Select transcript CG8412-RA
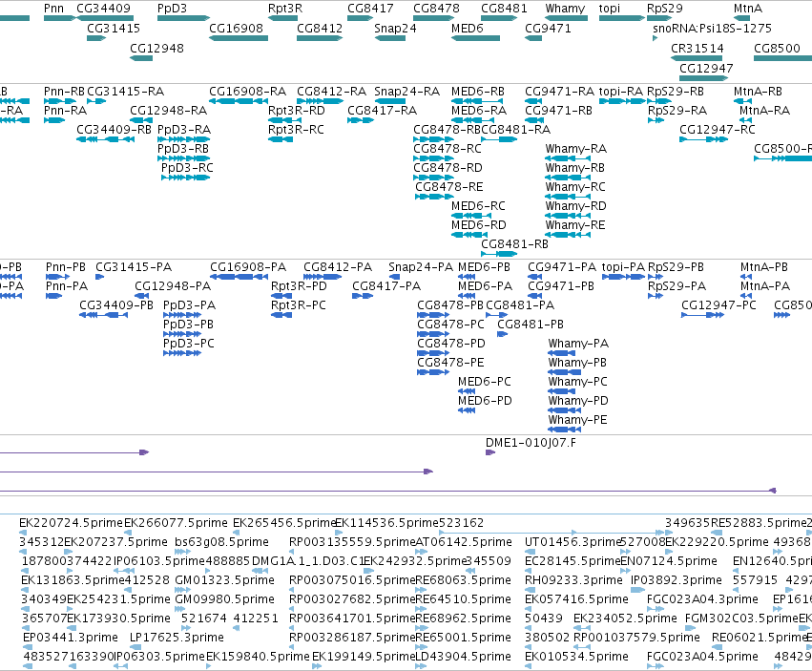This screenshot has height=671, width=812. point(320,101)
